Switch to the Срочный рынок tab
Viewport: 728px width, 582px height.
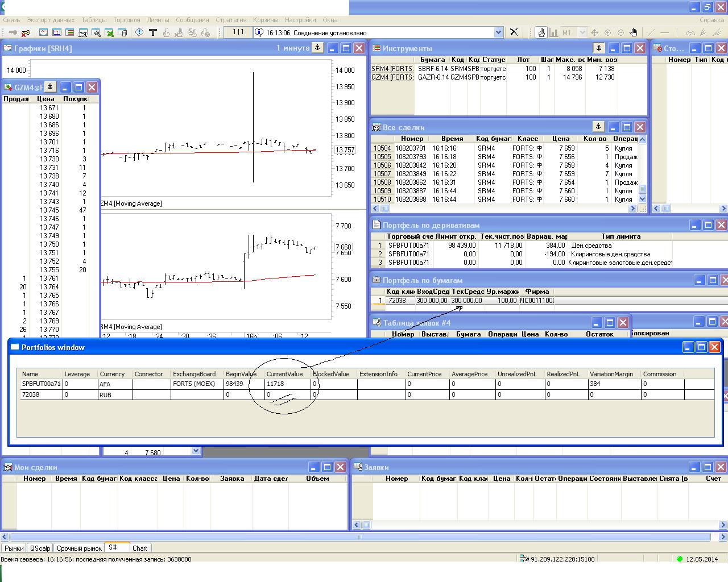click(x=79, y=548)
